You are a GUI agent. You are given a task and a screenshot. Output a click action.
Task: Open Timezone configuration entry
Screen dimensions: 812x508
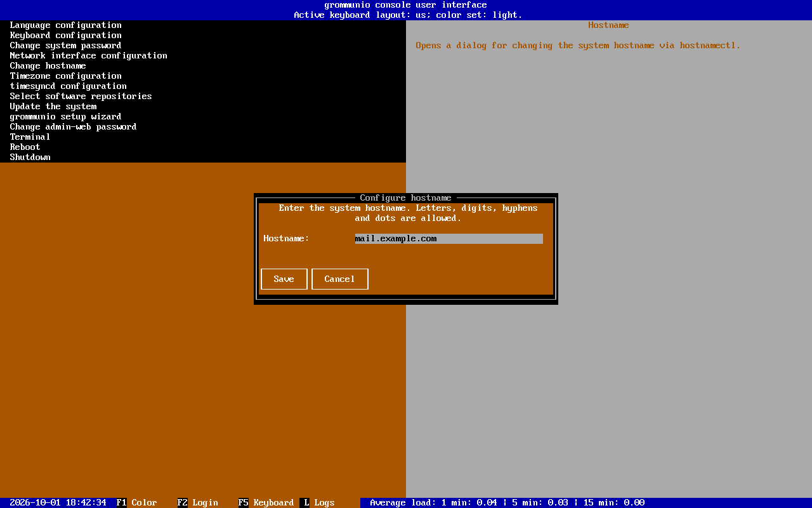[65, 76]
